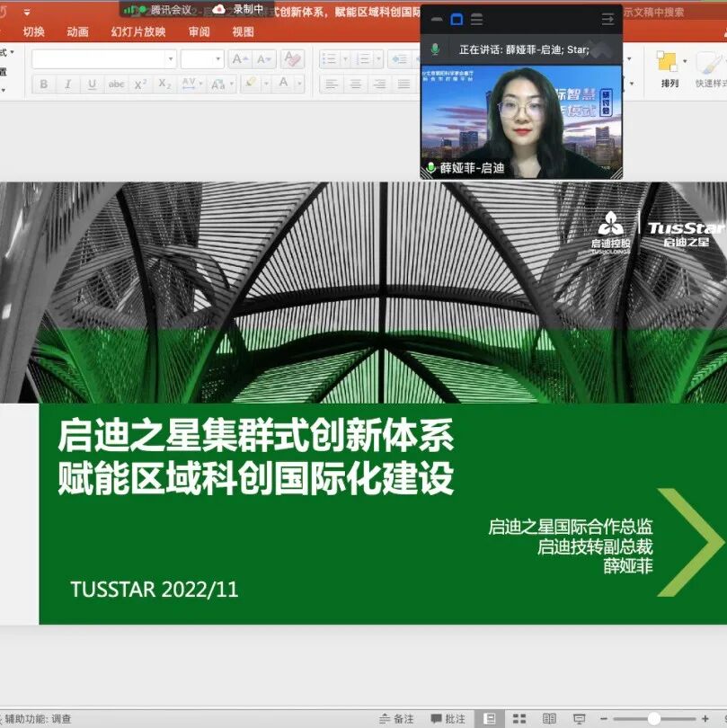Screen dimensions: 727x728
Task: Click the TusStar 启迪之星 logo on slide
Action: [x=687, y=234]
